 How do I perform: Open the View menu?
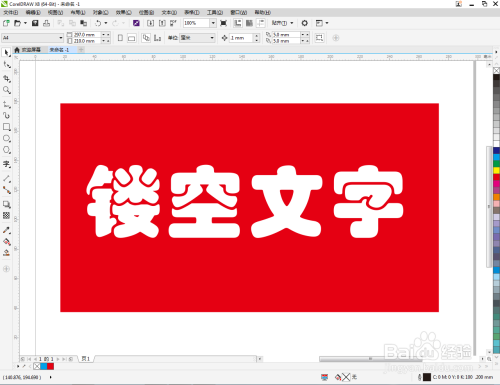click(x=55, y=13)
